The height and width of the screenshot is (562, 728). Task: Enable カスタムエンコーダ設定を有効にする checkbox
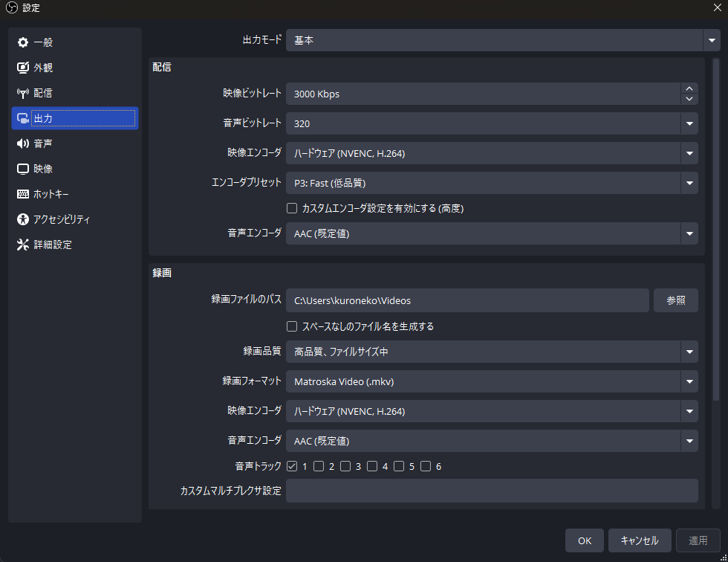[x=292, y=208]
